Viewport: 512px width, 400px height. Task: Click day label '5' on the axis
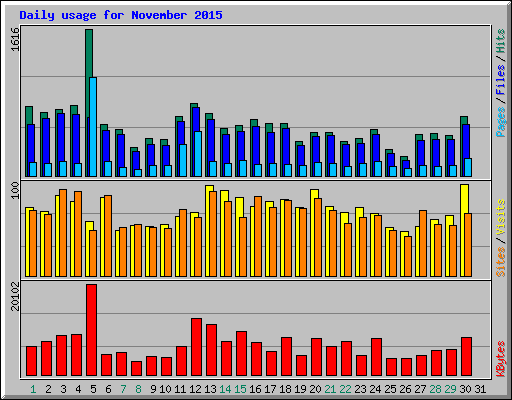point(93,389)
